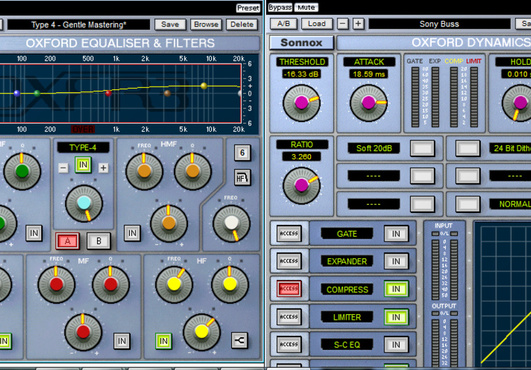Open the GATE section ACCESS button
This screenshot has height=370, width=531.
[x=289, y=233]
